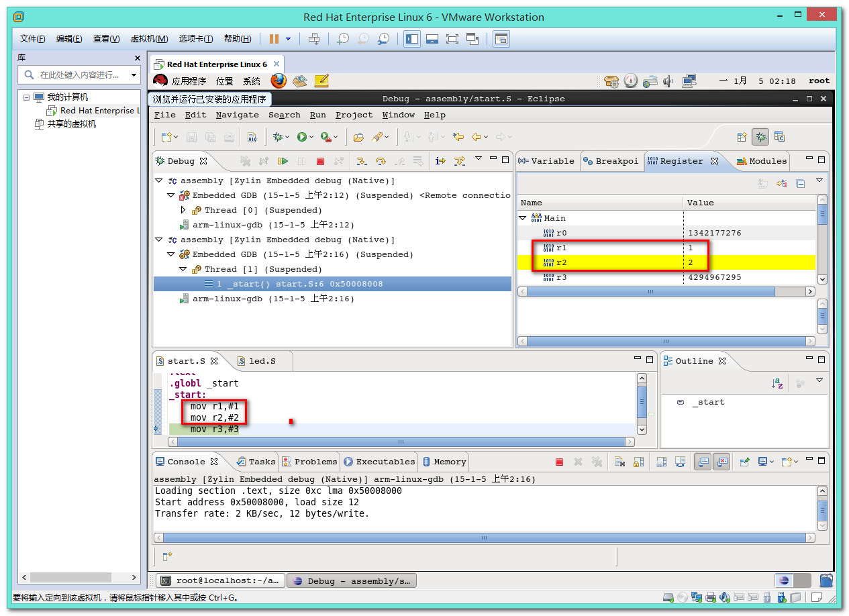Image resolution: width=849 pixels, height=616 pixels.
Task: Terminate console process with red square
Action: click(559, 462)
